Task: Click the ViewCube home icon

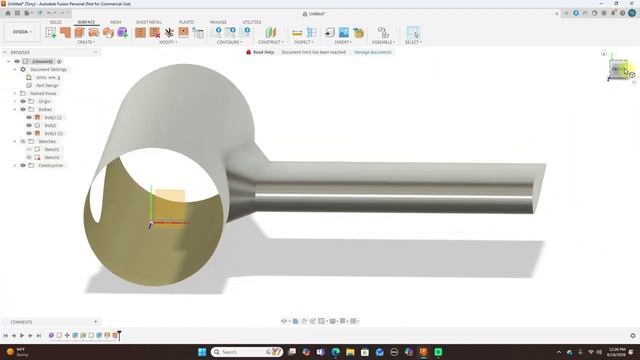Action: (x=604, y=53)
